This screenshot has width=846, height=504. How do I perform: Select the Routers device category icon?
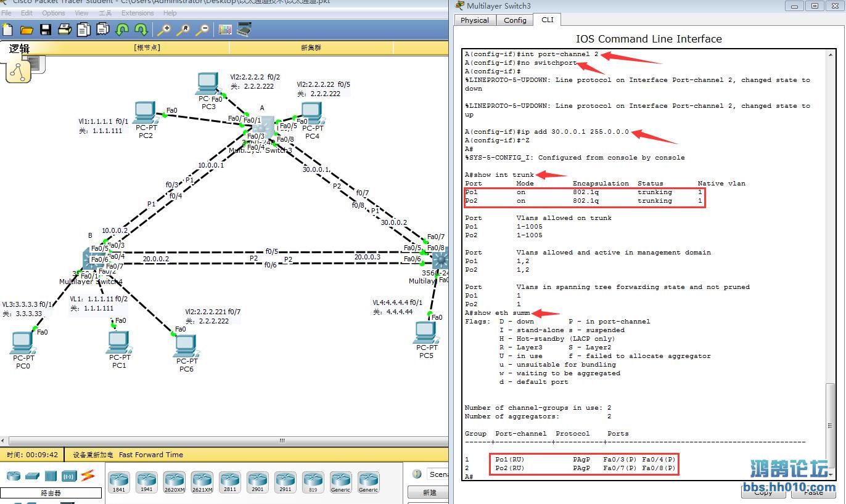(14, 476)
